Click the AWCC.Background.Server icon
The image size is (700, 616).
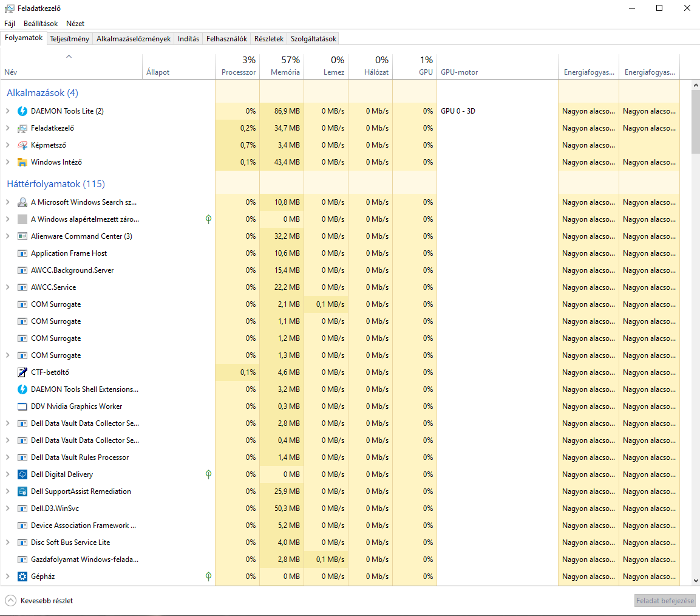(22, 270)
